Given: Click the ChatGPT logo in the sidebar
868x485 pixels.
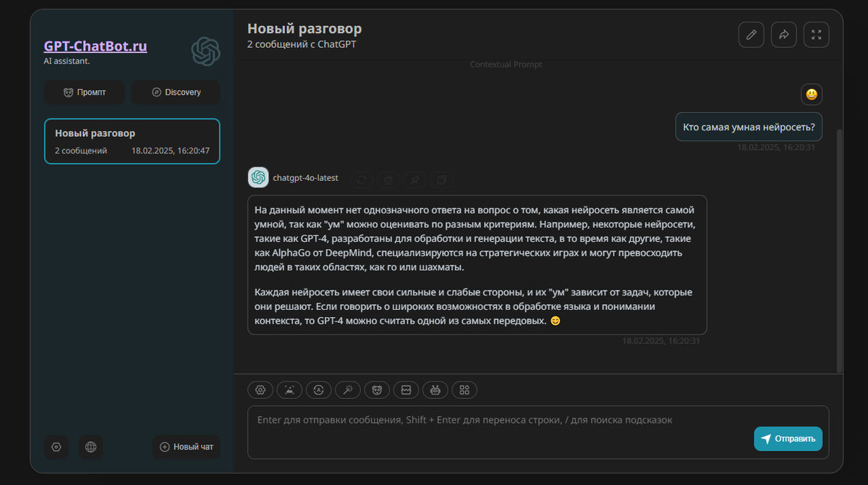Looking at the screenshot, I should click(x=205, y=51).
